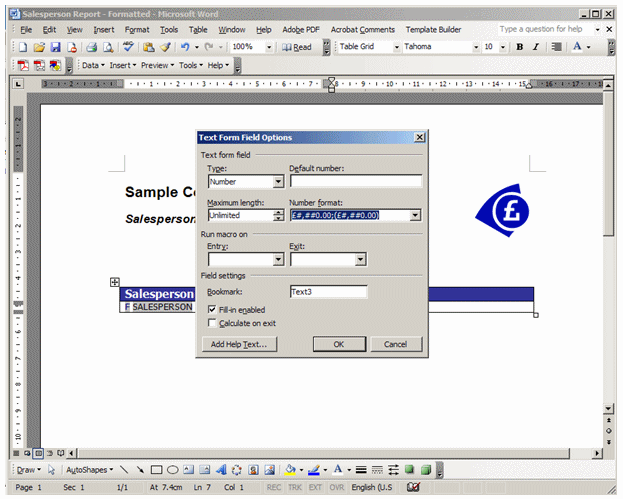Open the Exit macro dropdown
Screen dimensions: 623x499
pos(360,259)
